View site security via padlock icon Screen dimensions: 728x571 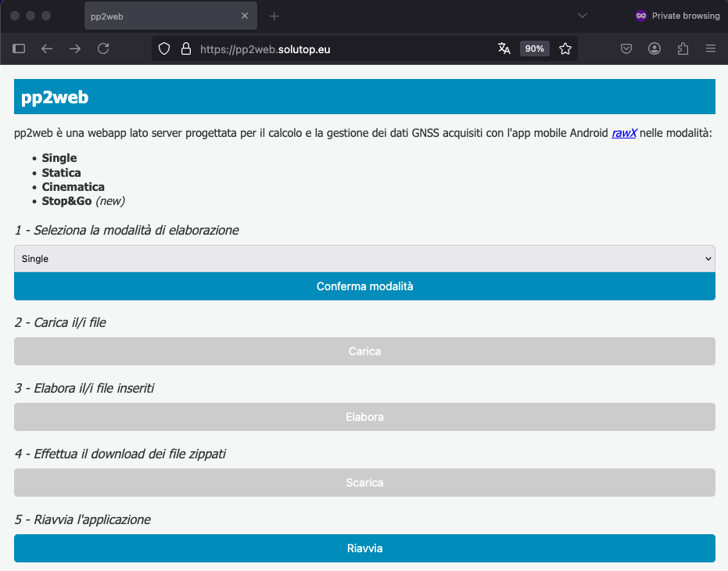coord(186,48)
